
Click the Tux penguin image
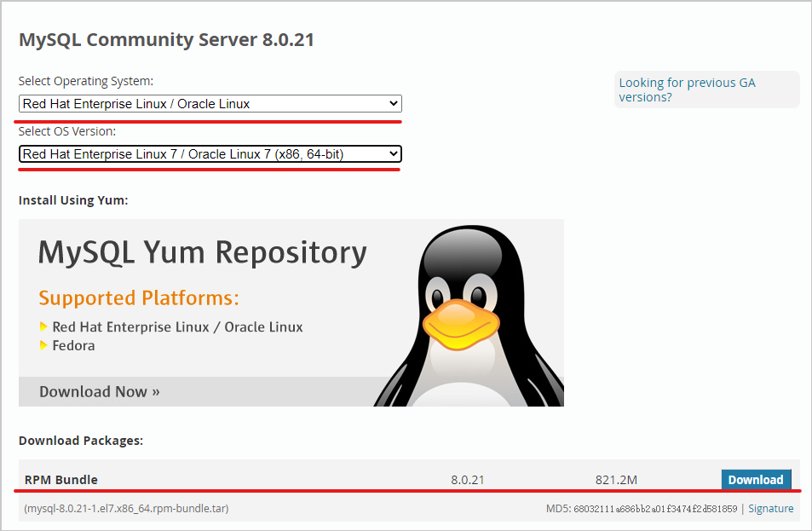point(469,315)
